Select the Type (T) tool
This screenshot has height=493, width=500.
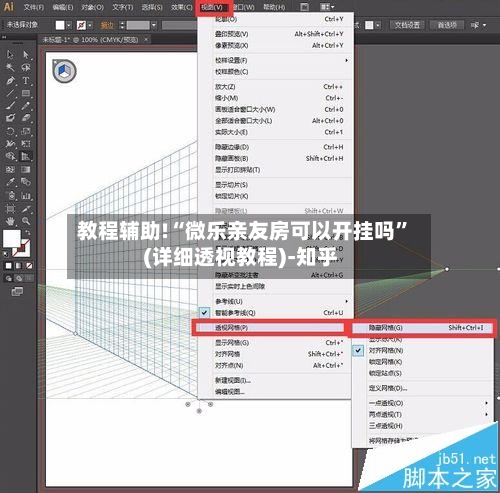point(26,80)
